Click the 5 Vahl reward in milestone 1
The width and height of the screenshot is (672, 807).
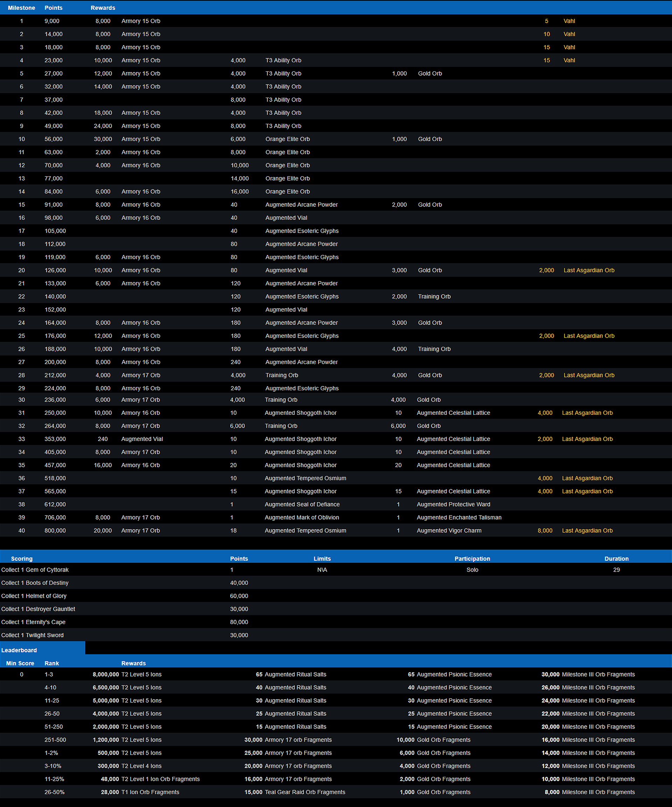click(x=560, y=21)
